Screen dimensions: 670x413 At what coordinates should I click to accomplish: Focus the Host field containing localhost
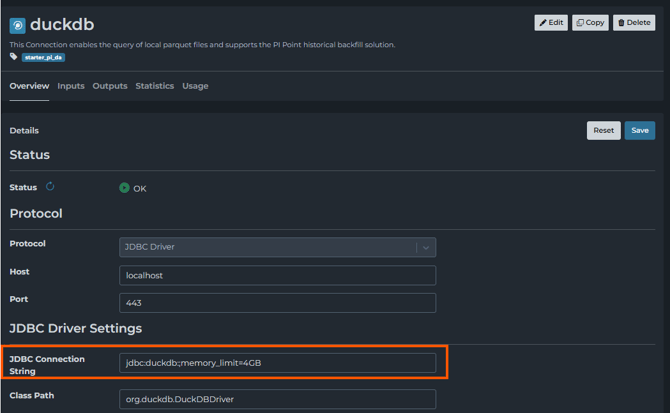point(277,275)
